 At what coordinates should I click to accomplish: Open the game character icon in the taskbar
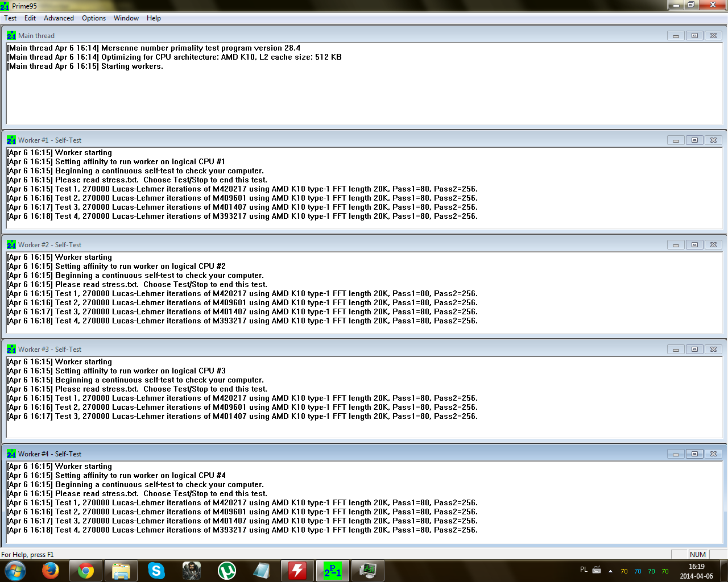point(192,571)
